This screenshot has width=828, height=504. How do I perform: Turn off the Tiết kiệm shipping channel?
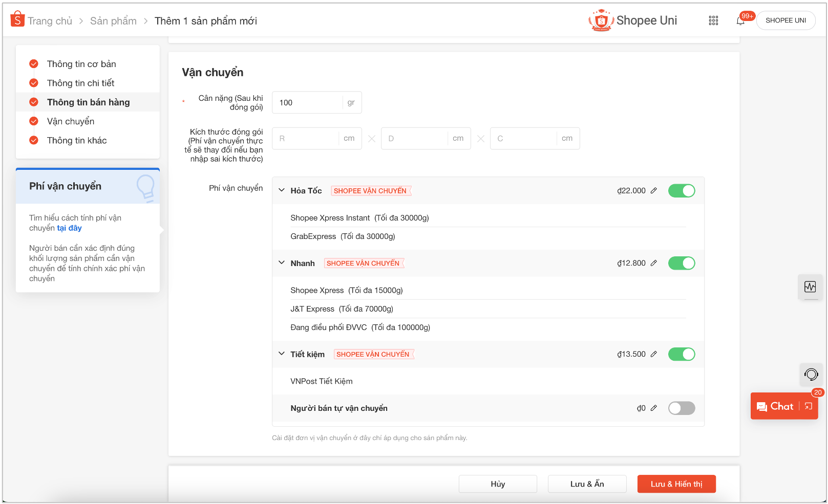click(682, 354)
